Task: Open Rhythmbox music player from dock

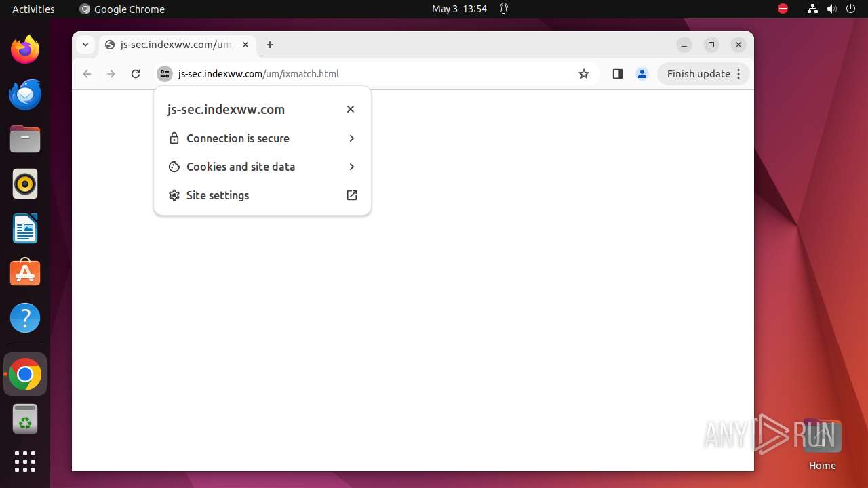Action: pos(25,184)
